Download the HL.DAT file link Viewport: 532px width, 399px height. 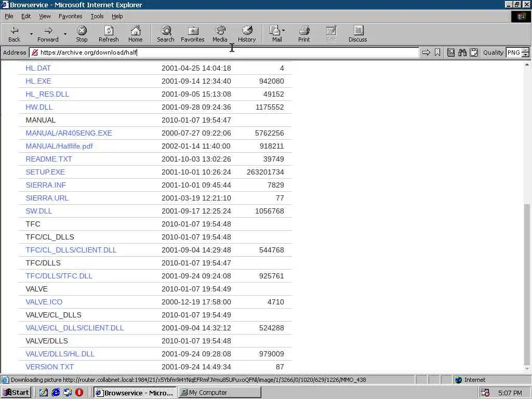(x=38, y=68)
